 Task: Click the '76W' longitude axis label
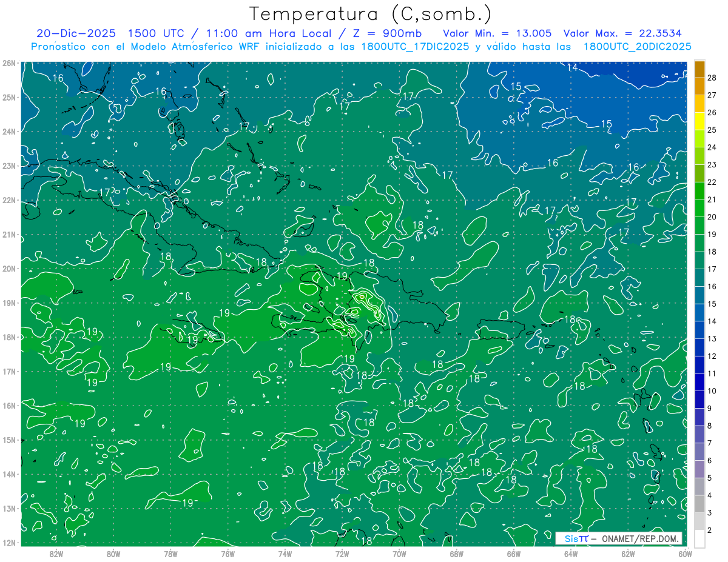(x=227, y=554)
